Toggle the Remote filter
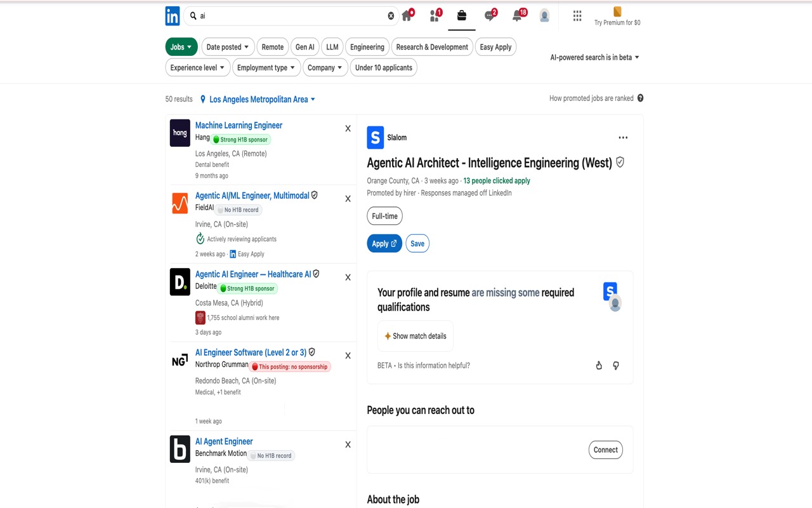The image size is (812, 508). click(273, 47)
